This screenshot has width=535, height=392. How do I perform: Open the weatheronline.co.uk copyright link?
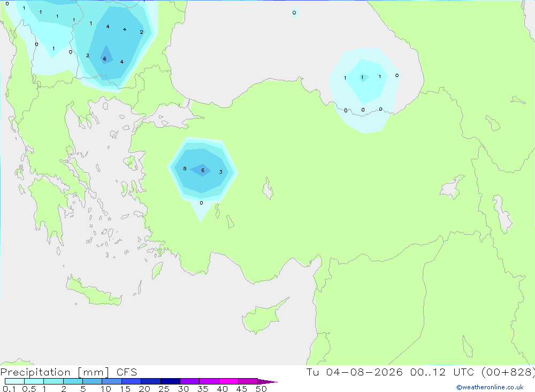[490, 387]
